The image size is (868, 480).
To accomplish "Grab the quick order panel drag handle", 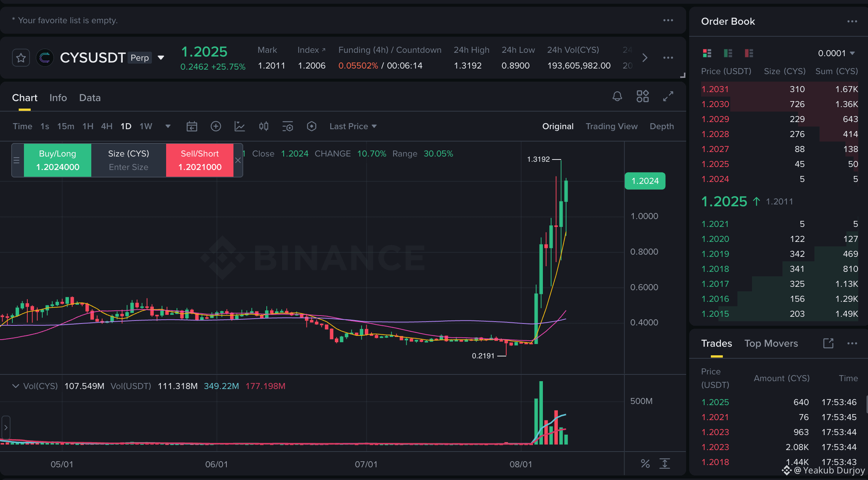I will click(x=16, y=160).
